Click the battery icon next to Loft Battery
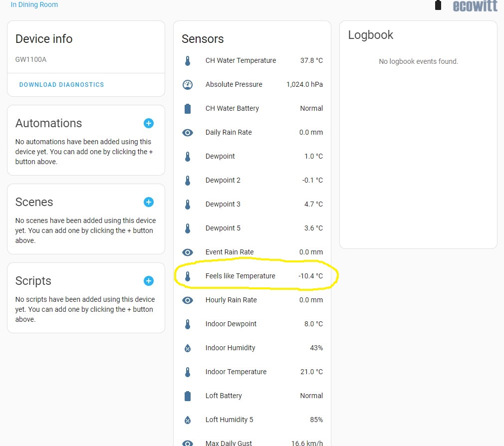 (187, 396)
